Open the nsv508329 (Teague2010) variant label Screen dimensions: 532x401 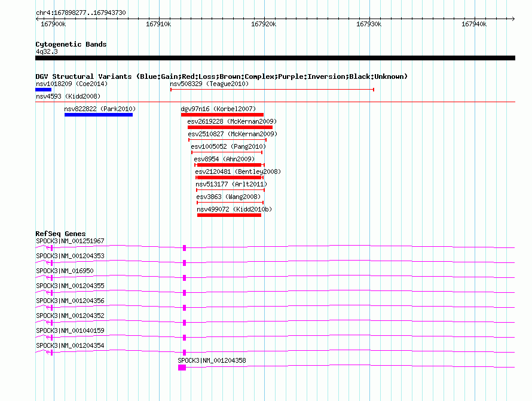tap(209, 84)
